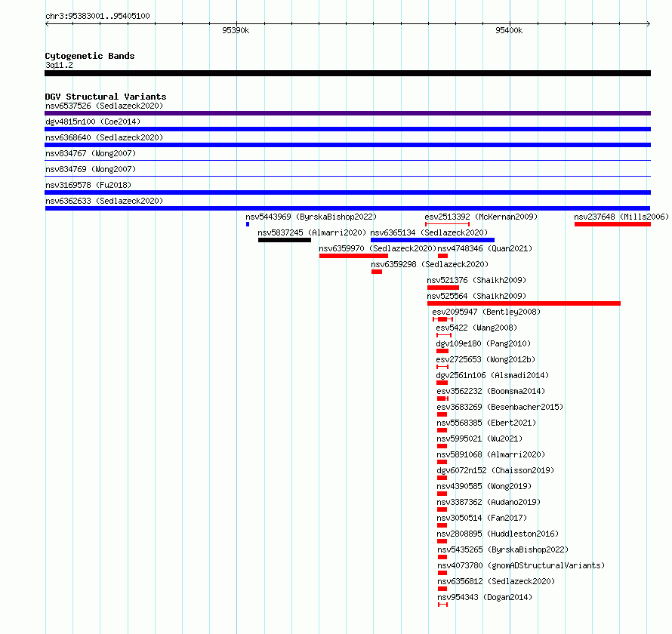The height and width of the screenshot is (634, 672).
Task: Click nsv6362633 (Sedlazeck2020) label
Action: coord(104,201)
